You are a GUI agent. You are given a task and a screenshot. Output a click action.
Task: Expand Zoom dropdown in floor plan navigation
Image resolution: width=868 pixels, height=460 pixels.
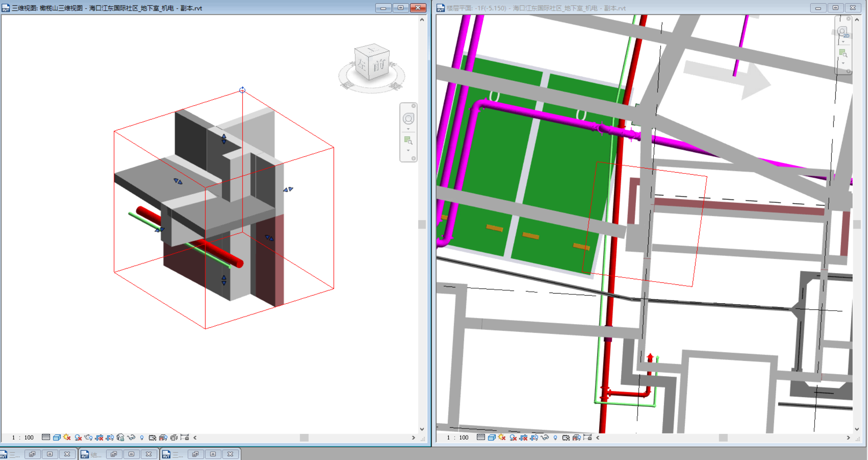coord(843,63)
